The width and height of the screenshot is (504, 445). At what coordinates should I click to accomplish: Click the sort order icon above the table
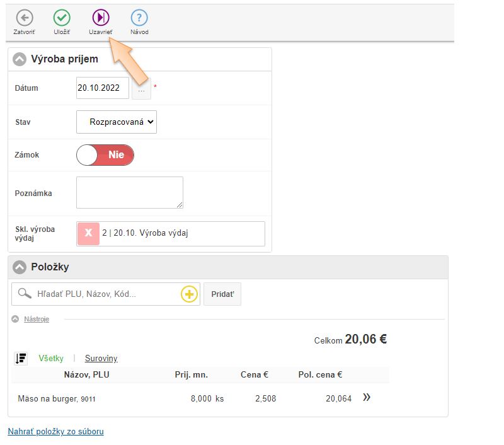21,358
